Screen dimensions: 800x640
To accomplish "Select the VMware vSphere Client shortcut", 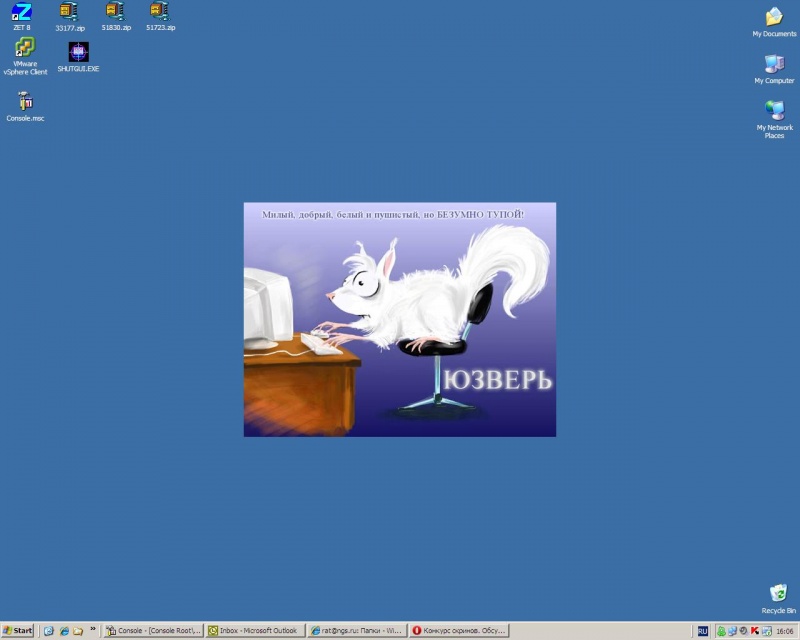I will pyautogui.click(x=25, y=49).
